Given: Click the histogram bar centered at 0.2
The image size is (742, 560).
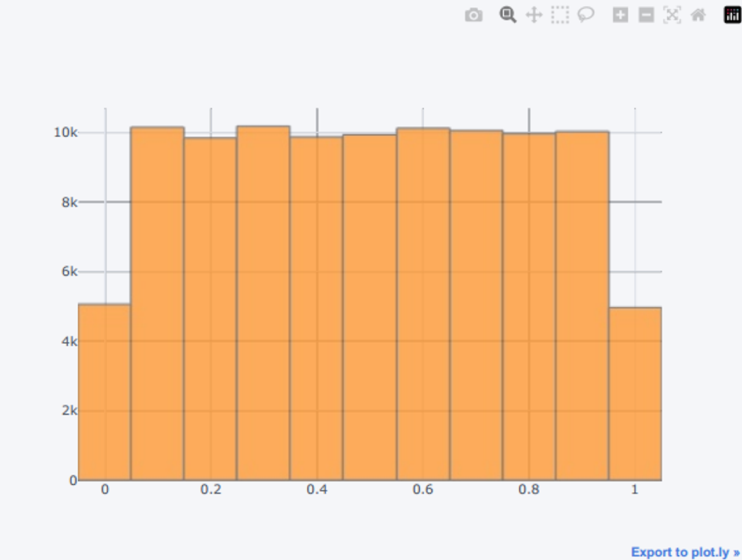Looking at the screenshot, I should (x=210, y=309).
